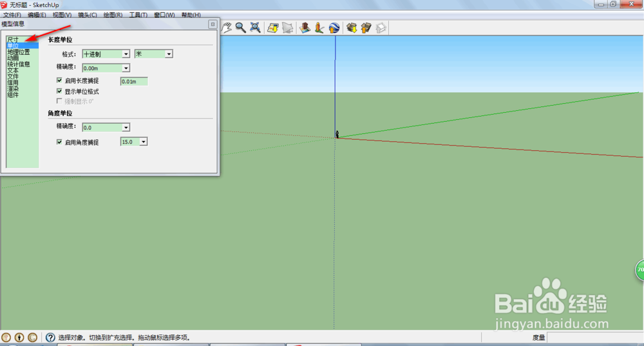
Task: Click the Get Models download icon
Action: [x=352, y=28]
